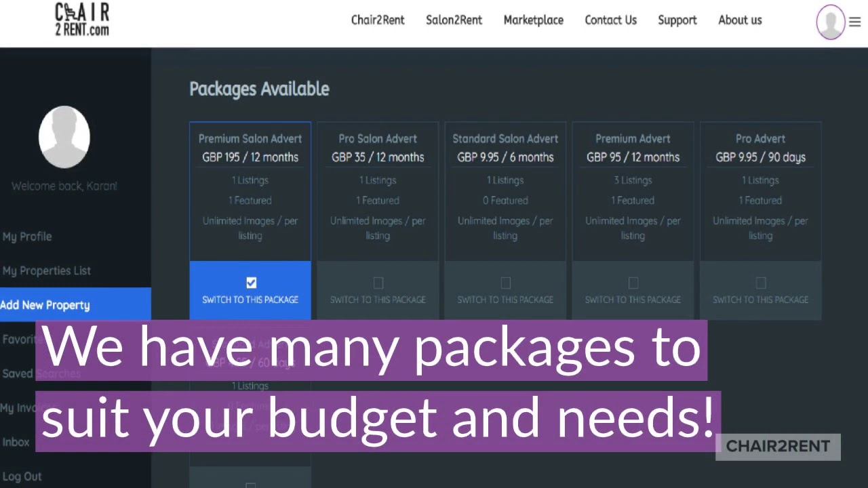Click the Welcome back, Karan! greeting
The width and height of the screenshot is (868, 488).
(x=64, y=186)
